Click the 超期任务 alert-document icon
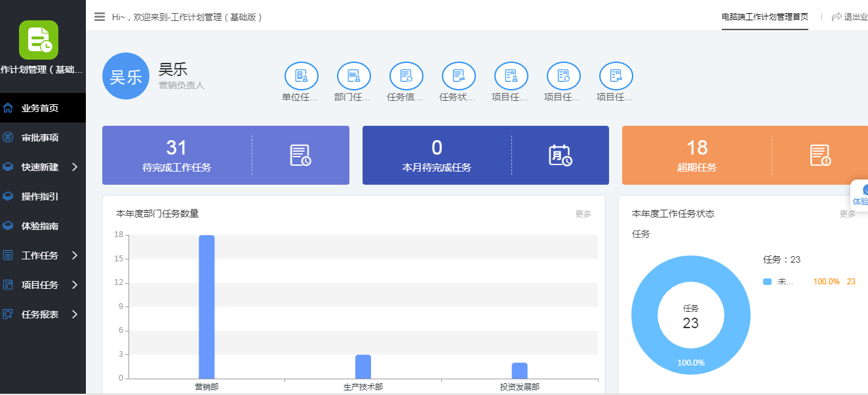 tap(820, 155)
